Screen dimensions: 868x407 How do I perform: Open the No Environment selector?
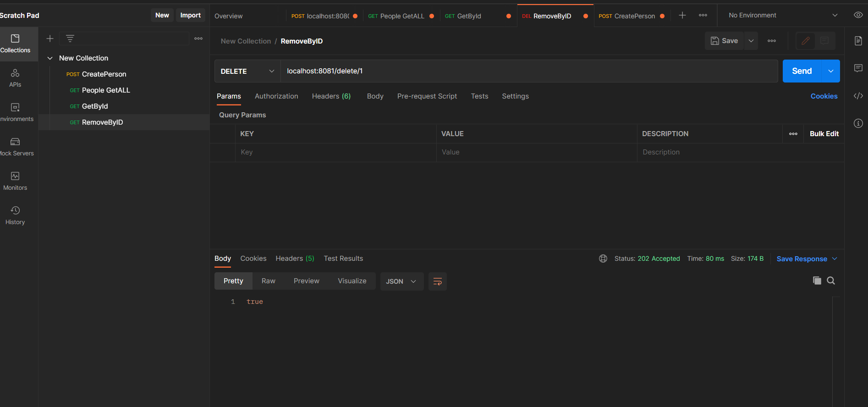[783, 15]
